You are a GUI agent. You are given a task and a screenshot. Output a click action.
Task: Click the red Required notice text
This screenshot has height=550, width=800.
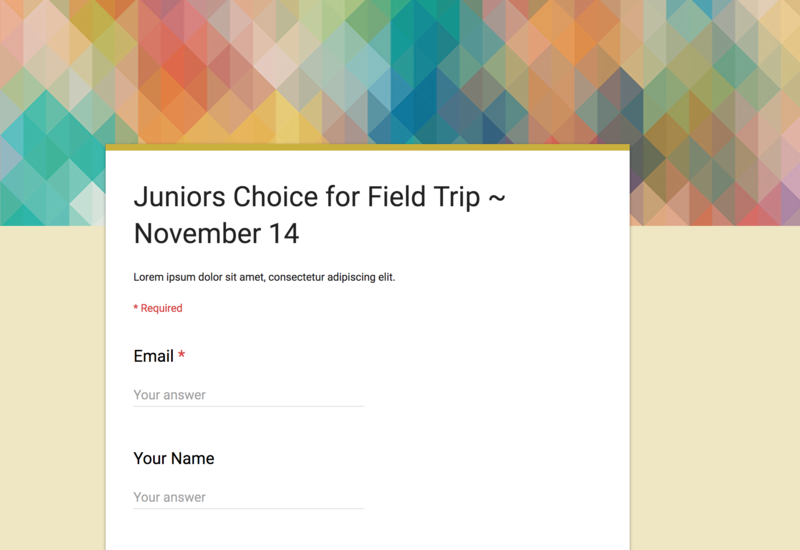158,308
